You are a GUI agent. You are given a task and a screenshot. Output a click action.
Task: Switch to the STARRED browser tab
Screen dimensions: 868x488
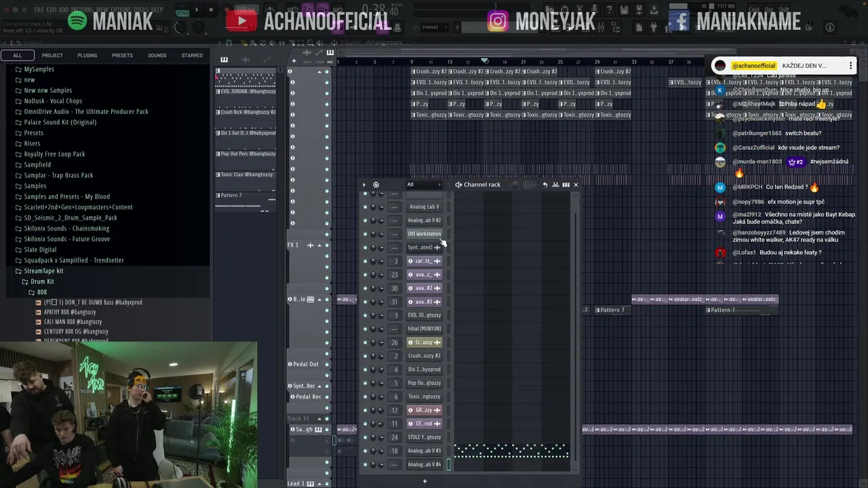pos(192,56)
